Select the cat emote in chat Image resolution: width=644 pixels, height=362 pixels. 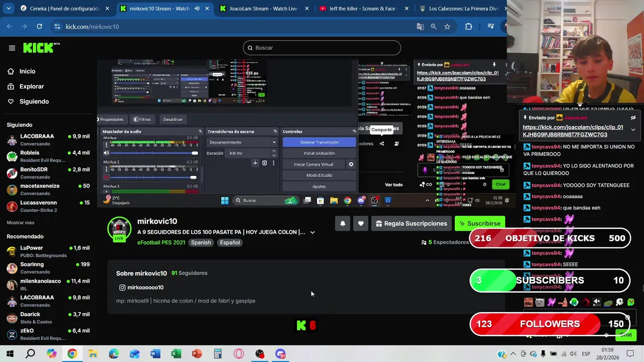point(540,302)
